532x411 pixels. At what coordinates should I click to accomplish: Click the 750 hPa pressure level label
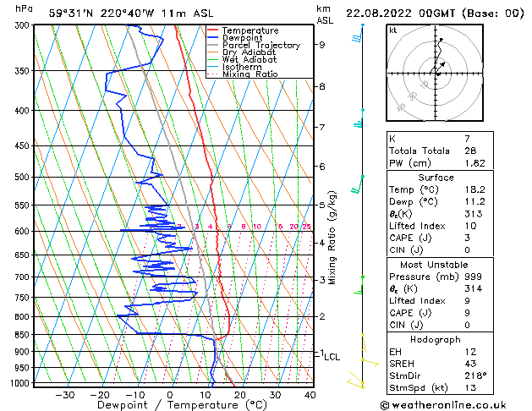(24, 298)
